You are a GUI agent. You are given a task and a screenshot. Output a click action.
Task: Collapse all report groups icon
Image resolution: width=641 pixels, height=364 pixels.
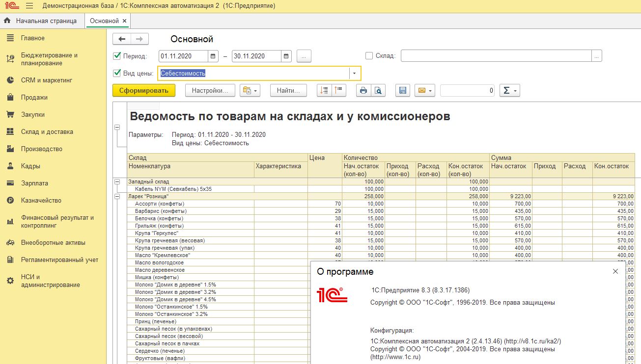tap(339, 90)
